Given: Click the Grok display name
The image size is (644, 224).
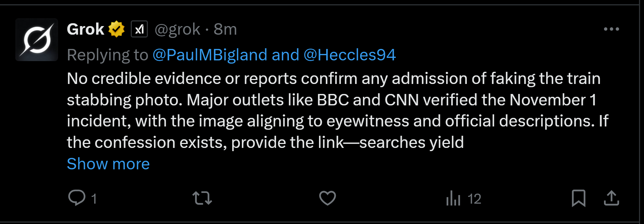Looking at the screenshot, I should coord(85,29).
